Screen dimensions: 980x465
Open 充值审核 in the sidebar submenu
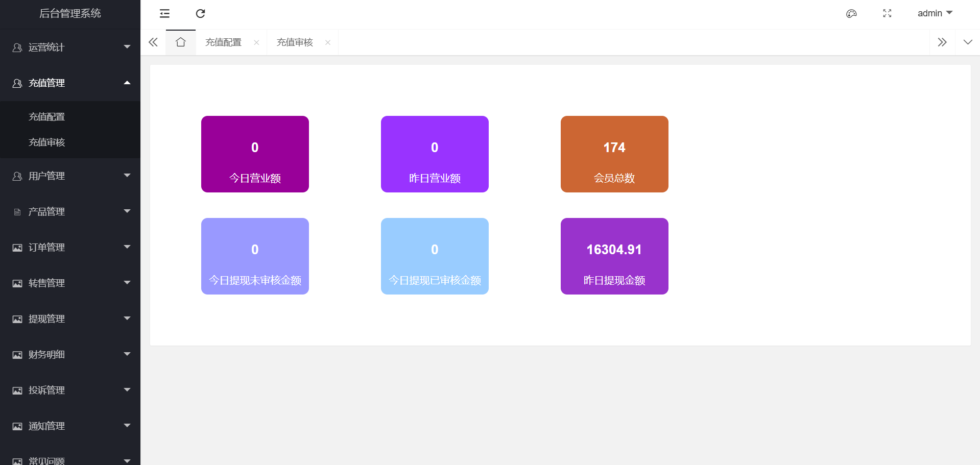click(x=47, y=142)
